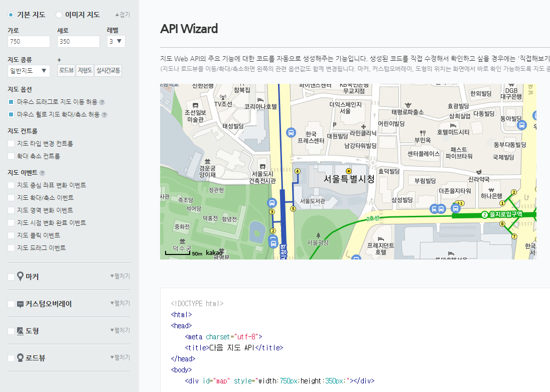Click bus stop icon near 동아빌딩

pyautogui.click(x=522, y=124)
